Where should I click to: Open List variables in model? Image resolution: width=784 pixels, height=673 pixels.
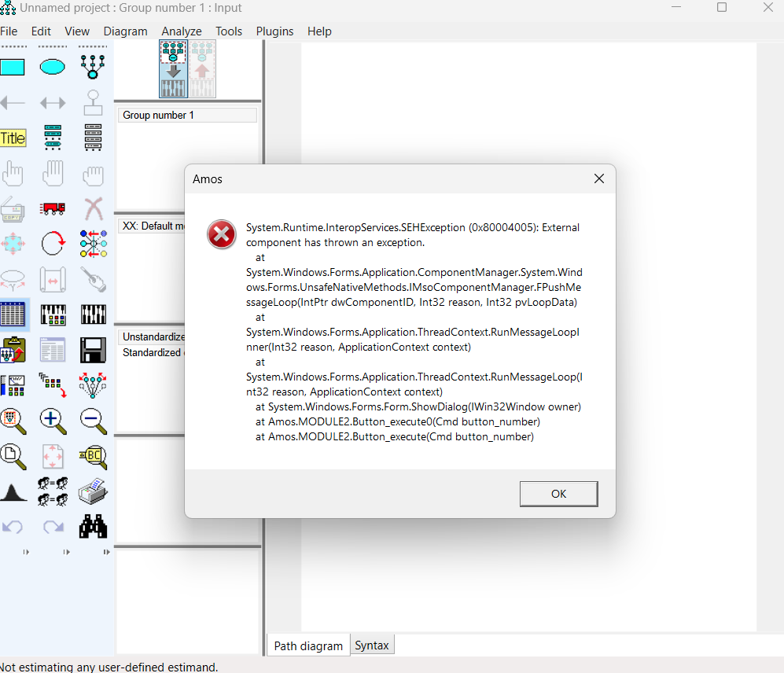pyautogui.click(x=53, y=138)
